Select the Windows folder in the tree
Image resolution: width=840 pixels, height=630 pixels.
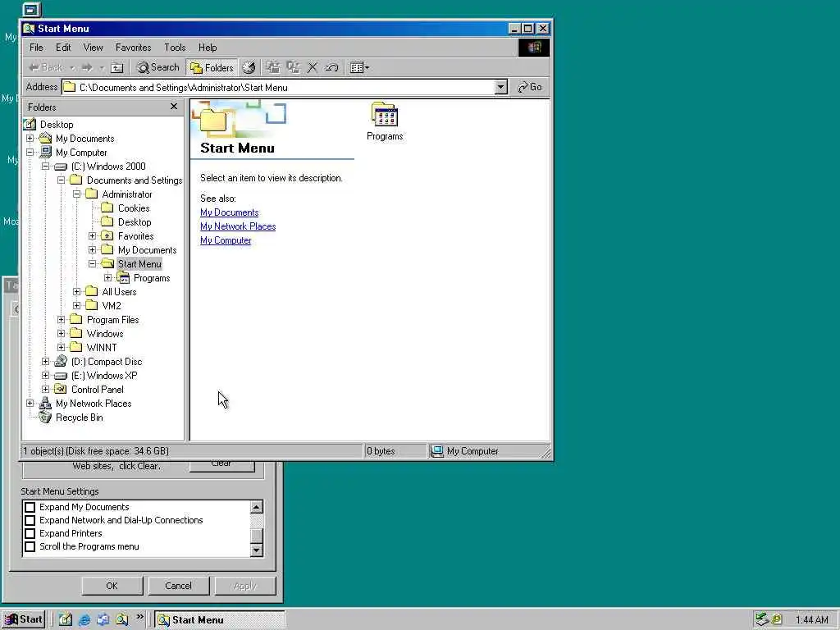pos(104,333)
